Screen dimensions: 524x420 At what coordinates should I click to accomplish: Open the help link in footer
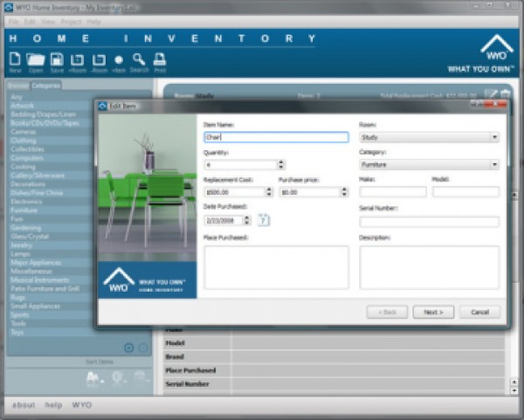(x=53, y=405)
